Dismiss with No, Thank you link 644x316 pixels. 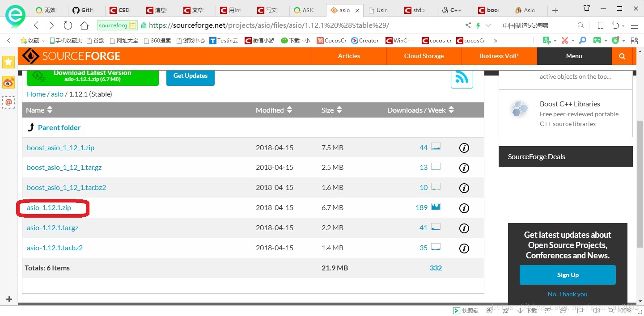point(568,294)
